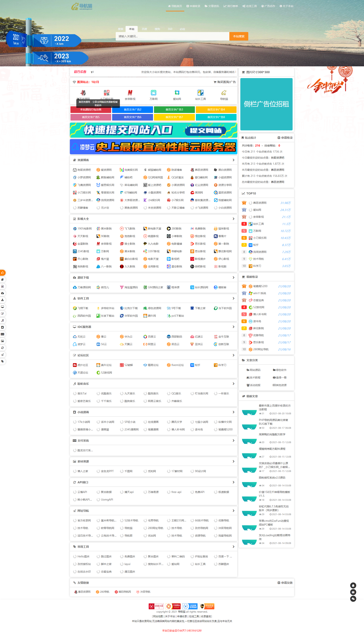364x634 pixels.
Task: Focus the search keyword input box
Action: (x=173, y=36)
